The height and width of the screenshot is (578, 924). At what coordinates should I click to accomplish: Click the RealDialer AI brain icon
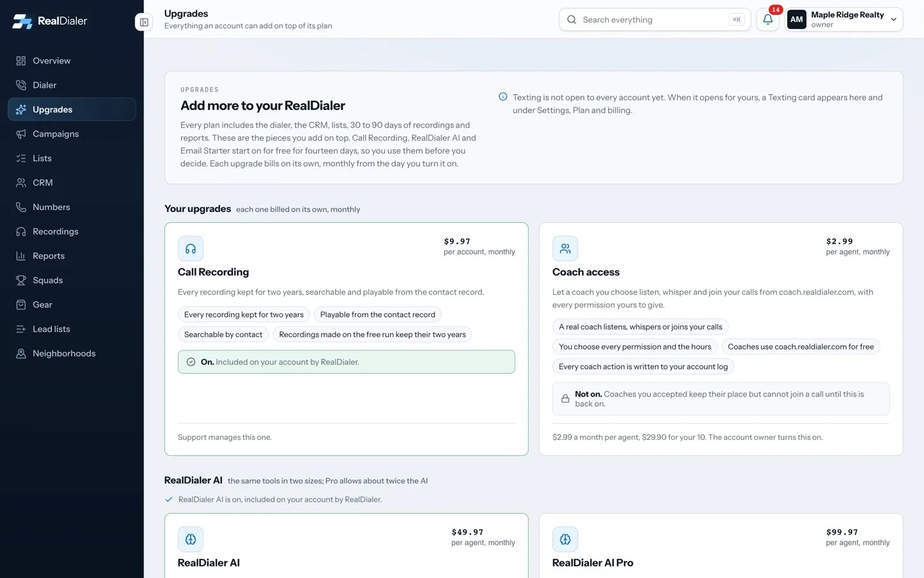[191, 539]
